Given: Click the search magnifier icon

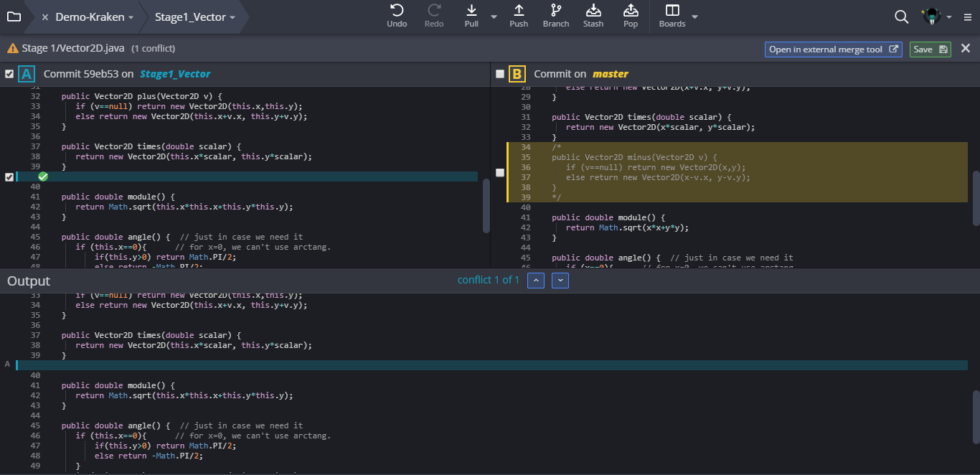Looking at the screenshot, I should pyautogui.click(x=902, y=17).
